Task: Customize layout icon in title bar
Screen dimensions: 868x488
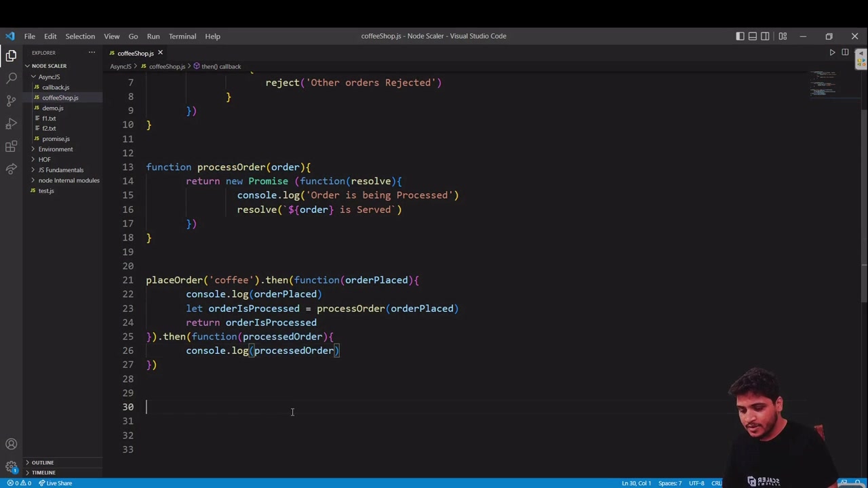Action: click(x=783, y=36)
